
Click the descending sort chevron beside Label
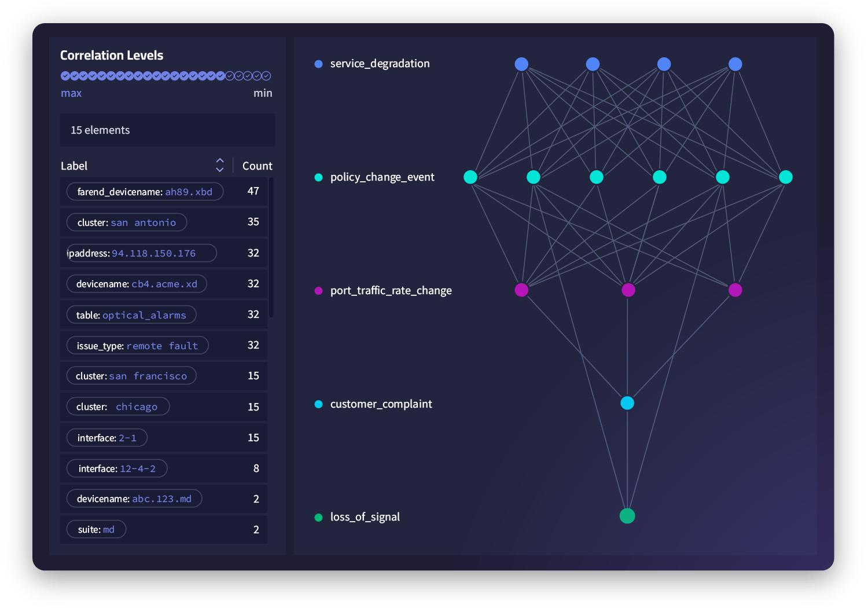[220, 169]
